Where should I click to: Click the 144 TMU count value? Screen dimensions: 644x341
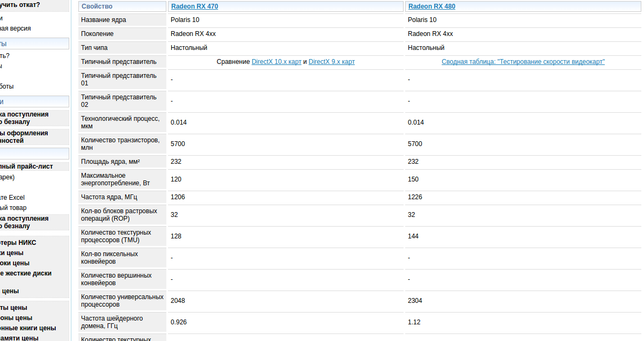413,236
